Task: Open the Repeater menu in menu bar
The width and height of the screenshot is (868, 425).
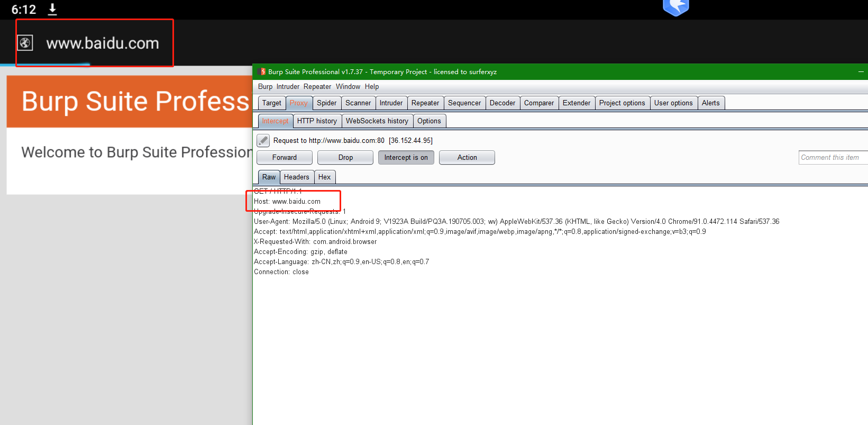Action: [317, 86]
